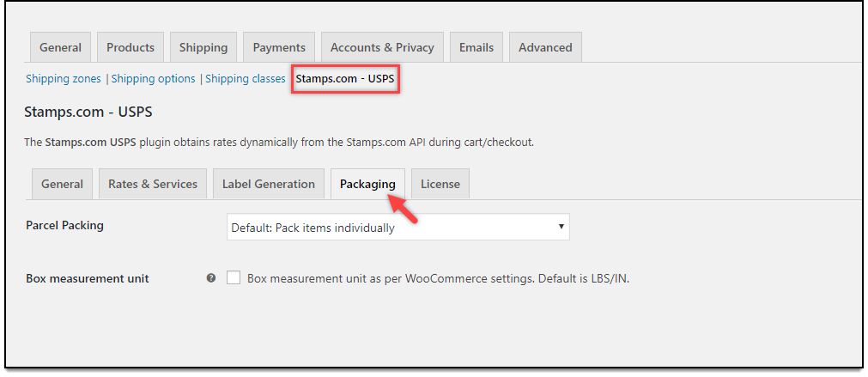Image resolution: width=868 pixels, height=377 pixels.
Task: Click the checkbox's WooCommerce settings label text
Action: tap(439, 278)
